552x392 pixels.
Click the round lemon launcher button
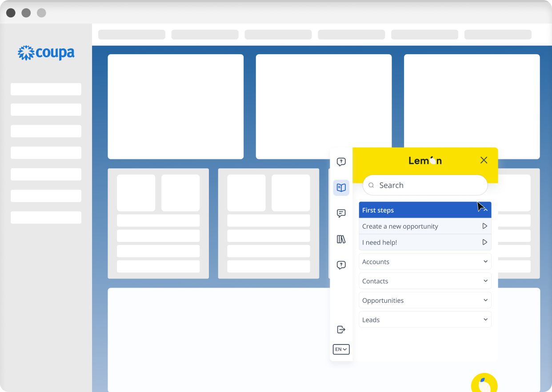pos(484,383)
